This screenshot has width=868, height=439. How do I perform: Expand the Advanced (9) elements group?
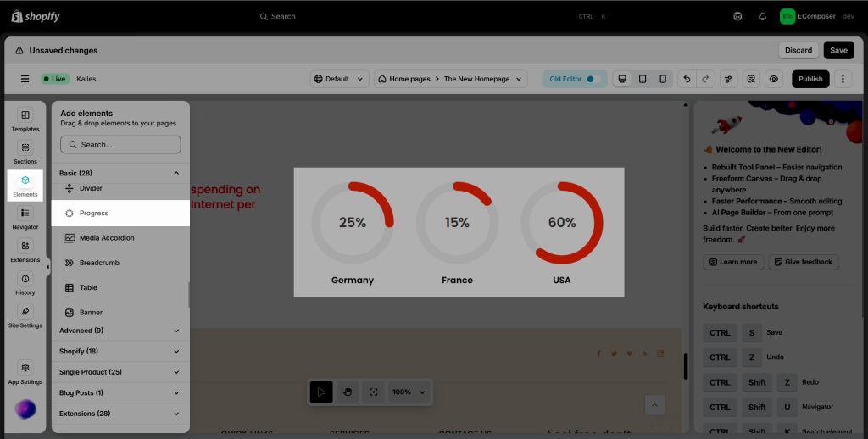[120, 331]
